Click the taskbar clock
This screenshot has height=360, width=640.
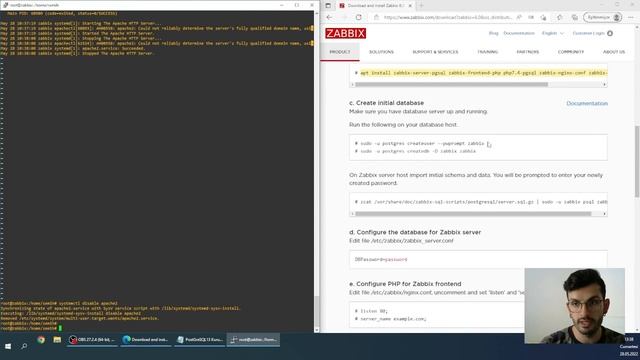pos(629,346)
